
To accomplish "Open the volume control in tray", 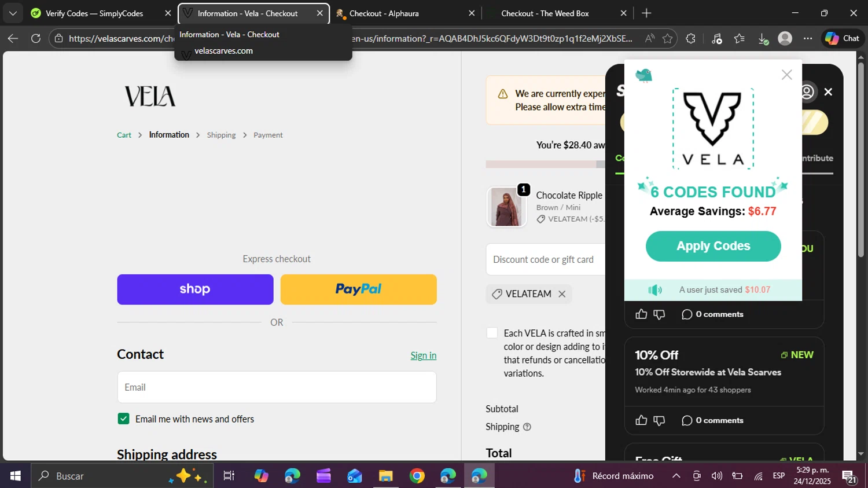I will (717, 476).
